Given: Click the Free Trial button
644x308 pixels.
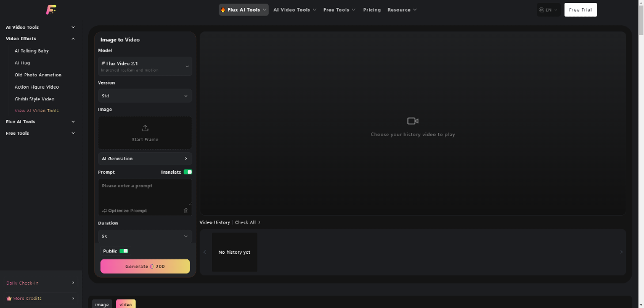Looking at the screenshot, I should pyautogui.click(x=581, y=10).
